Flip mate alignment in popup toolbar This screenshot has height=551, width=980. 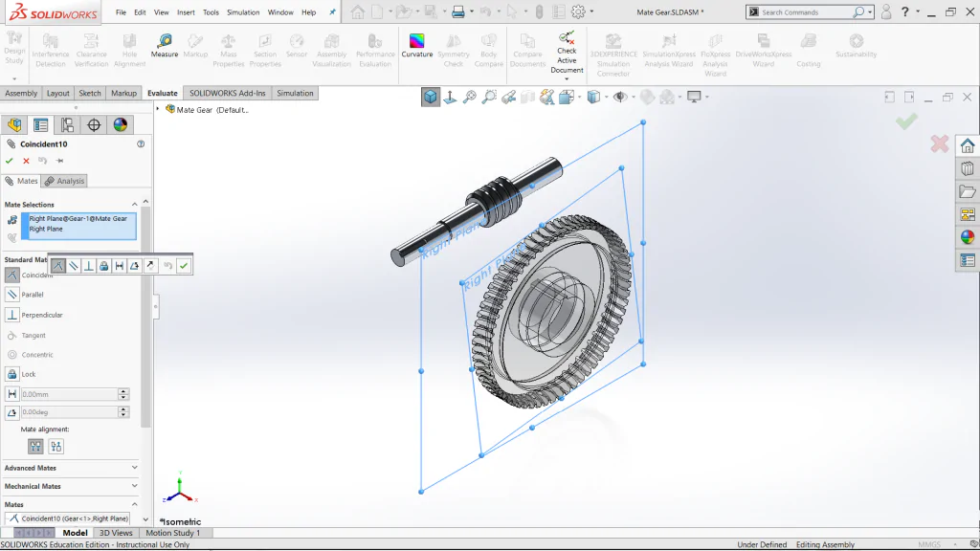tap(150, 266)
